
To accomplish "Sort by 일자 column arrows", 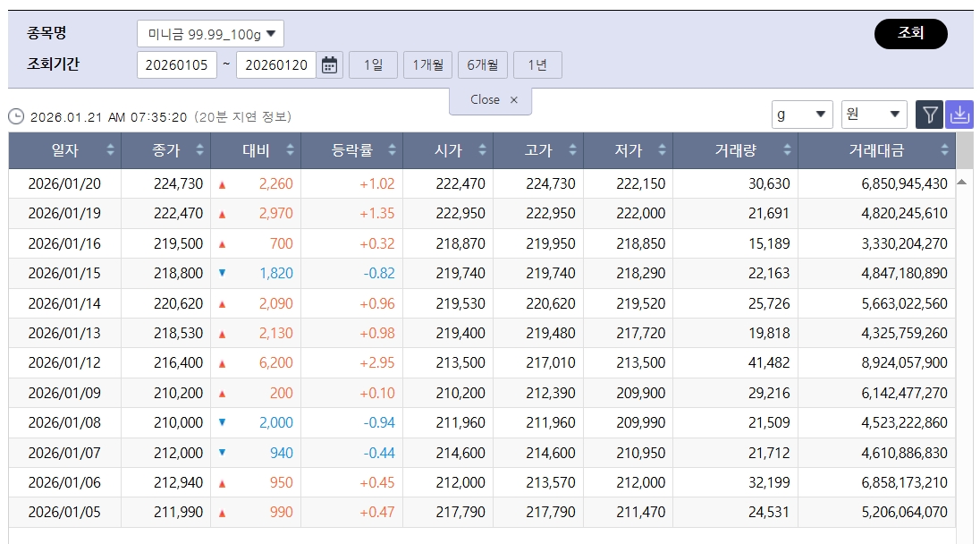I will (111, 151).
